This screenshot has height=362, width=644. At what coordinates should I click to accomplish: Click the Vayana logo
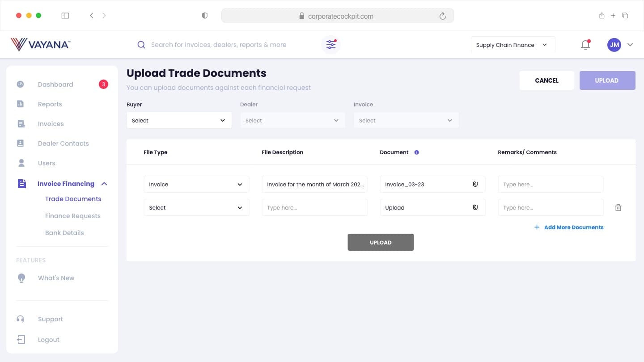click(40, 44)
